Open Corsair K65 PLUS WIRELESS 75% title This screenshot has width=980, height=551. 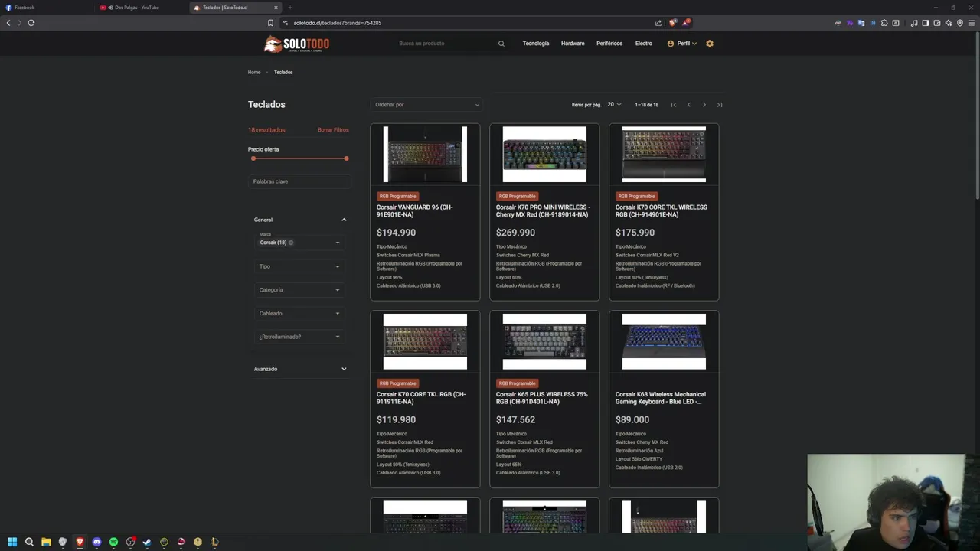pos(542,398)
